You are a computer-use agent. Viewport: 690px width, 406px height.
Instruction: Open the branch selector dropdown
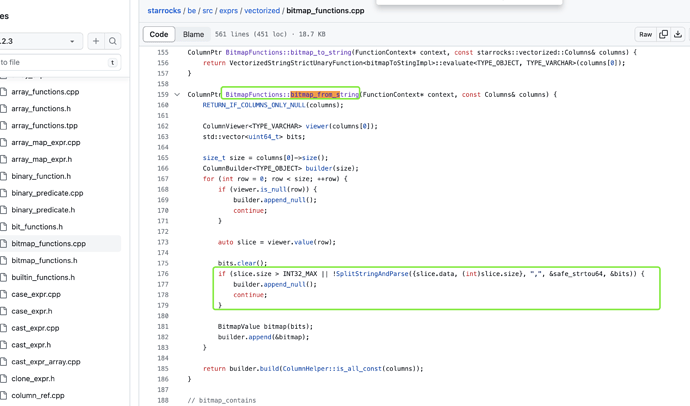click(x=40, y=41)
